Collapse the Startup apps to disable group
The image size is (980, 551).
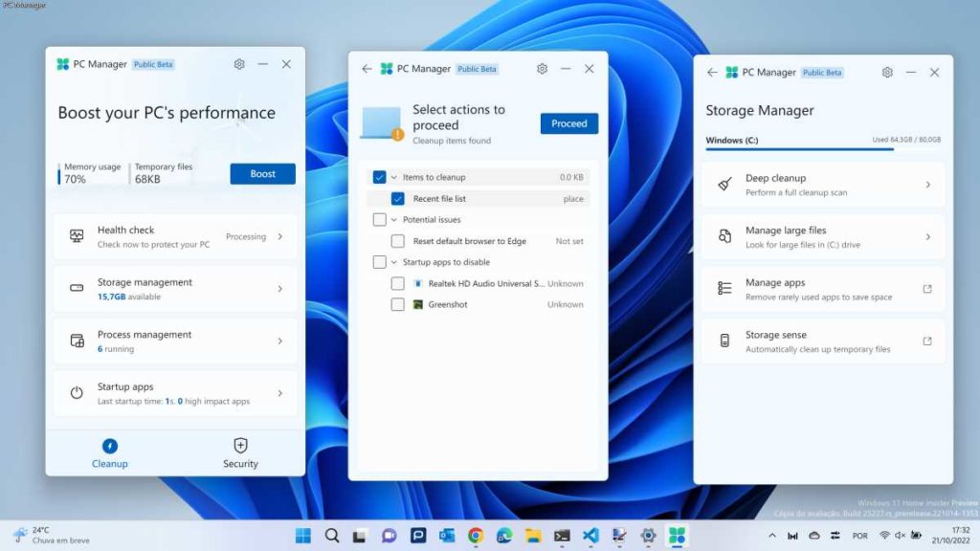[393, 262]
